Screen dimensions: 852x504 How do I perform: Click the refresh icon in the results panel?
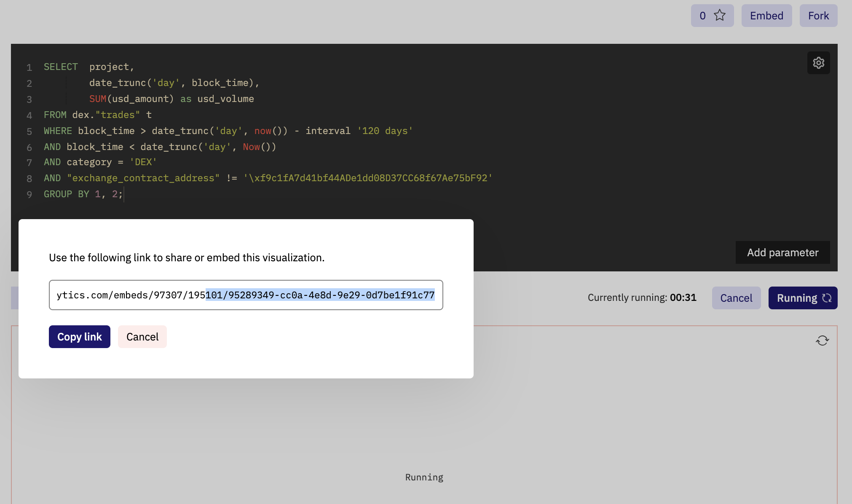tap(822, 340)
